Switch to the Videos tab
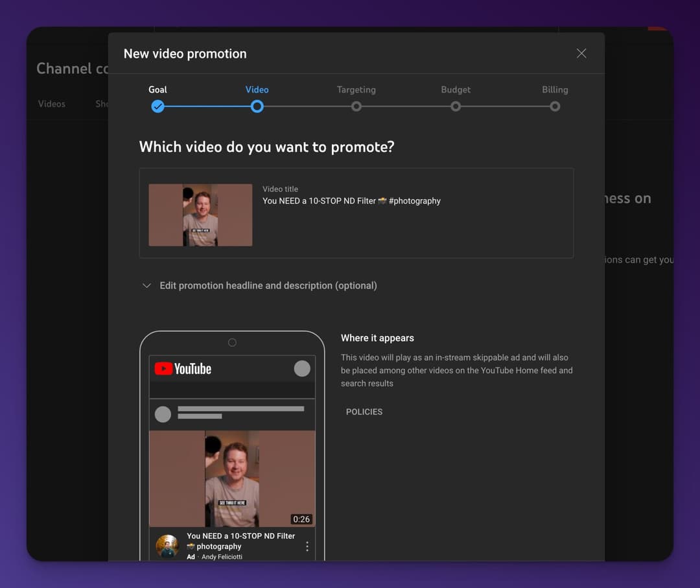The height and width of the screenshot is (588, 700). [x=51, y=104]
